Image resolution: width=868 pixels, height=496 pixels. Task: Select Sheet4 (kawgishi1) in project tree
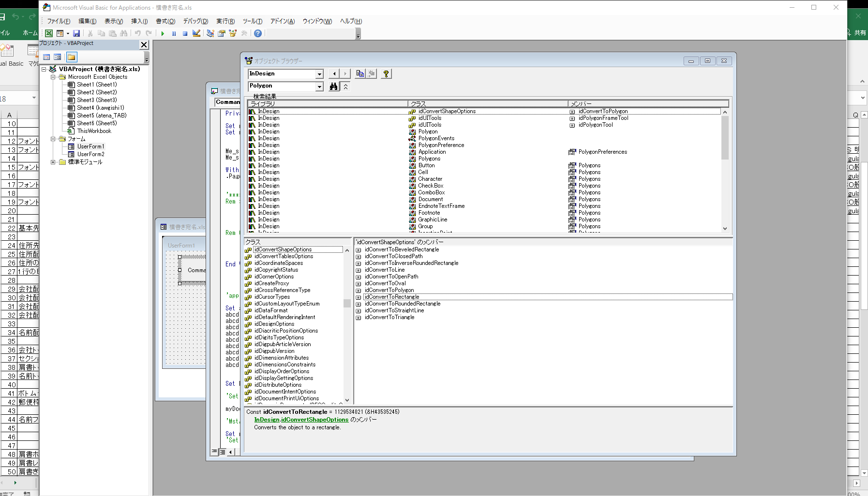(x=100, y=108)
